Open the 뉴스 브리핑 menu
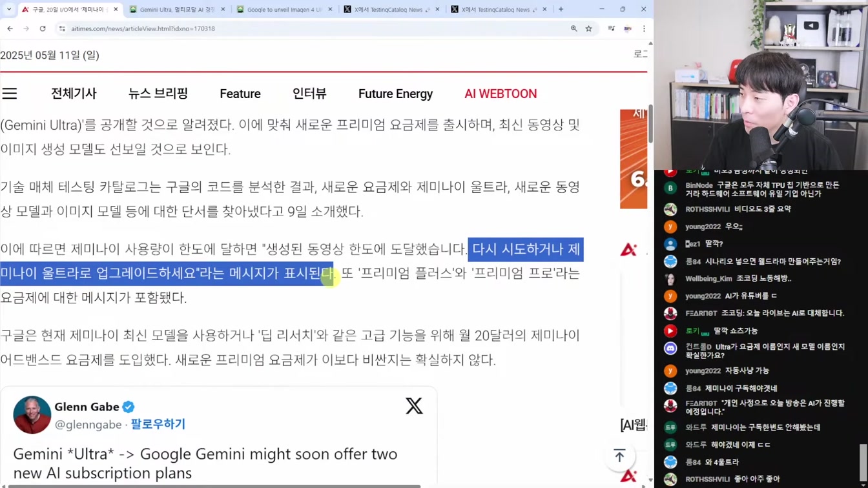Screen dimensions: 868x488 tap(158, 94)
